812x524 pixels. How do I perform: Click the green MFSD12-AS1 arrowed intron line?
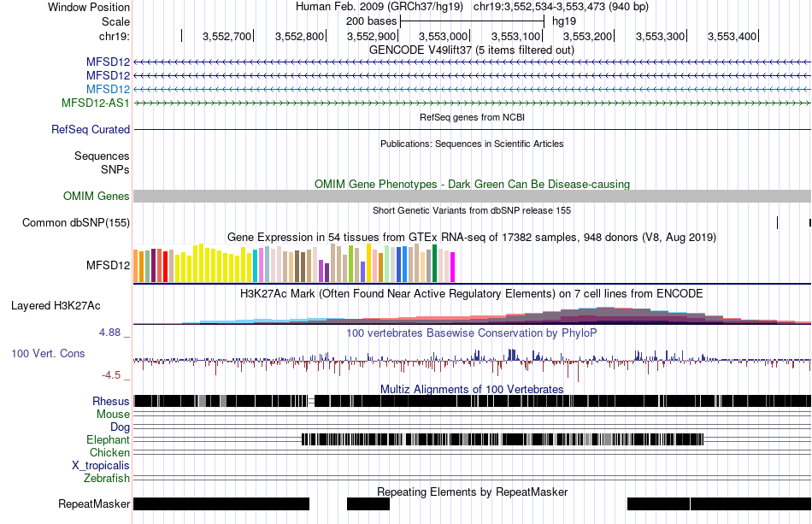click(472, 103)
